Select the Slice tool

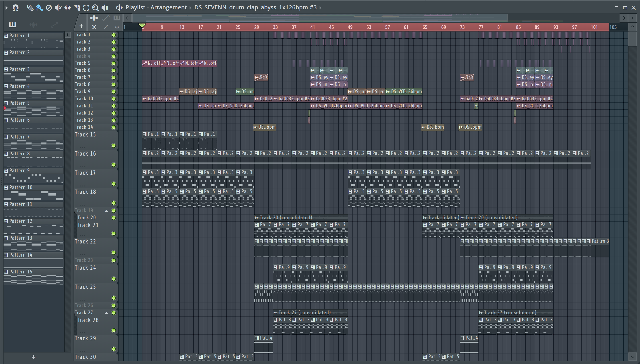pos(77,8)
